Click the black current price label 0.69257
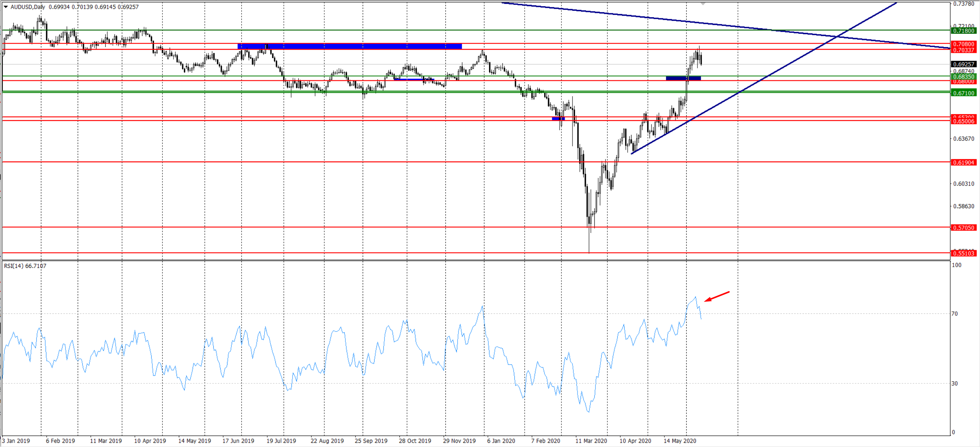The height and width of the screenshot is (447, 980). pyautogui.click(x=964, y=64)
